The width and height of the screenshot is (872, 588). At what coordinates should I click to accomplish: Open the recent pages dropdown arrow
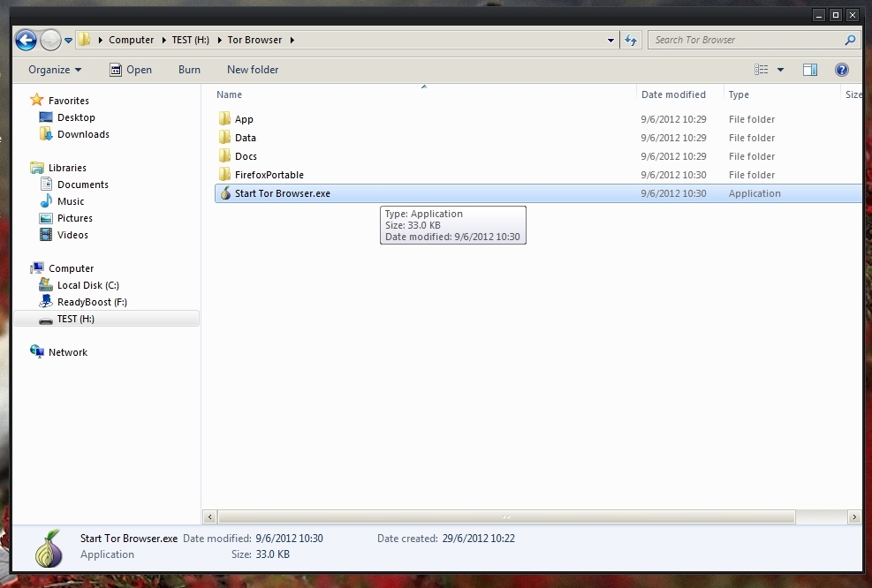coord(68,40)
